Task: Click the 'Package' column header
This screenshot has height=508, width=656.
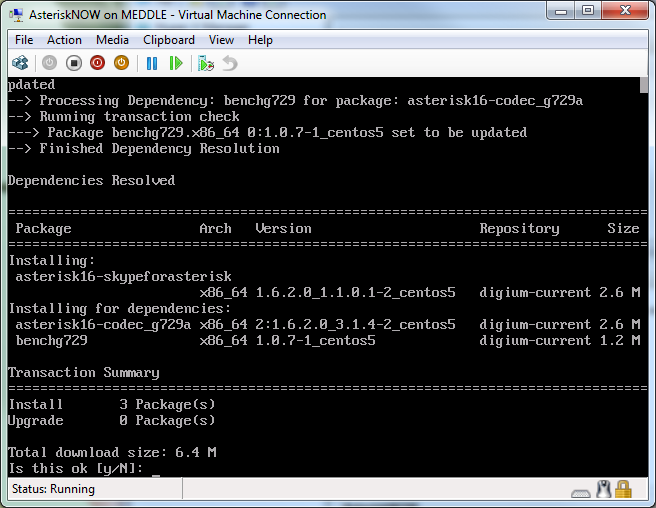Action: coord(44,228)
